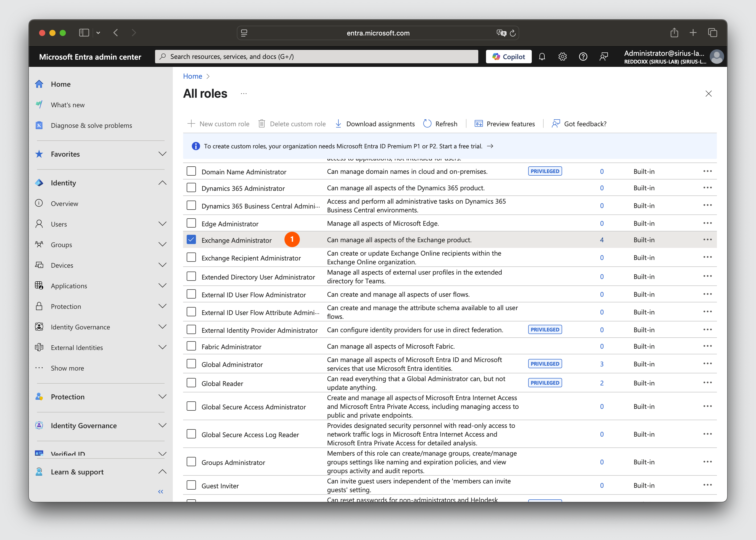
Task: Collapse the Learn & support section
Action: (162, 472)
